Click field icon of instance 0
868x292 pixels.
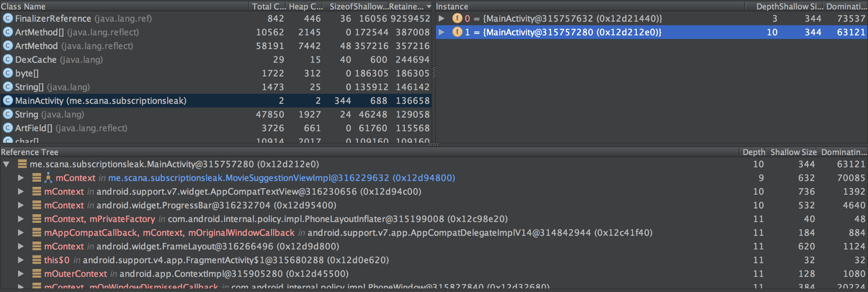click(x=457, y=18)
